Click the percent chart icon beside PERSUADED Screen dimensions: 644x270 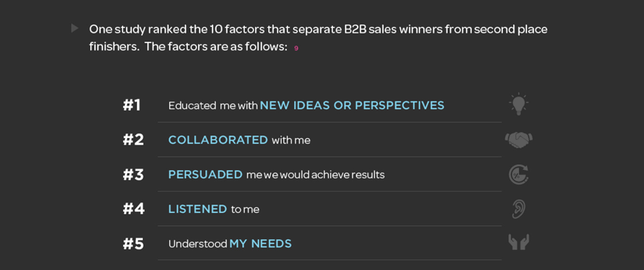[x=519, y=175]
